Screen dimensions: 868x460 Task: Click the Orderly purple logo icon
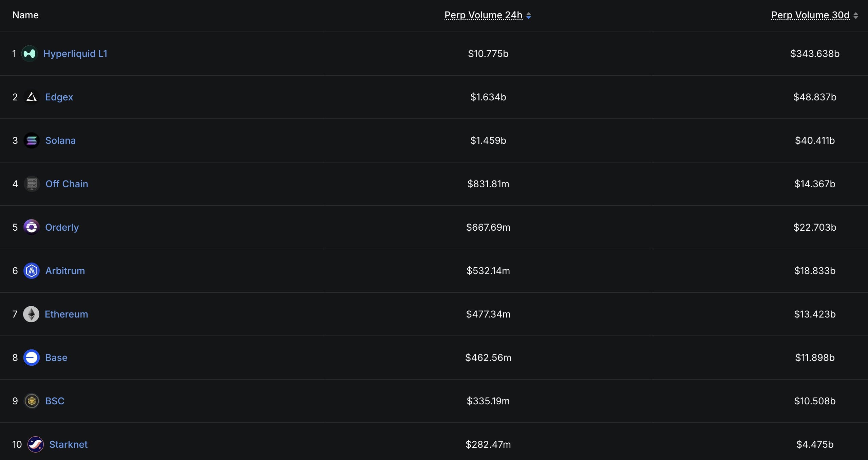click(32, 227)
